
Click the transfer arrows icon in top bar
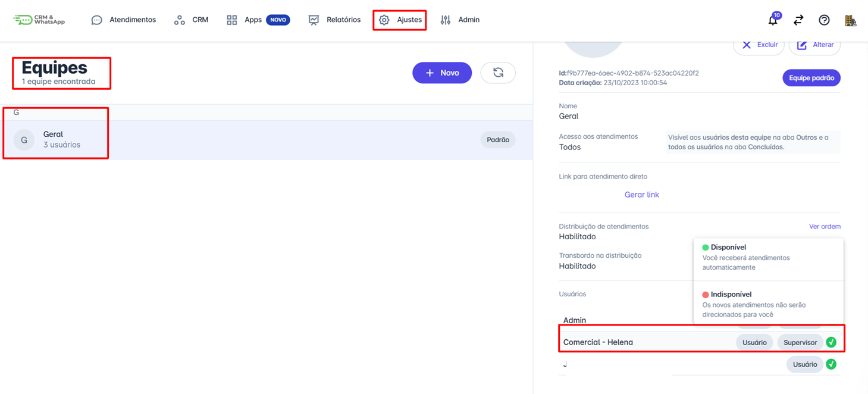coord(798,20)
